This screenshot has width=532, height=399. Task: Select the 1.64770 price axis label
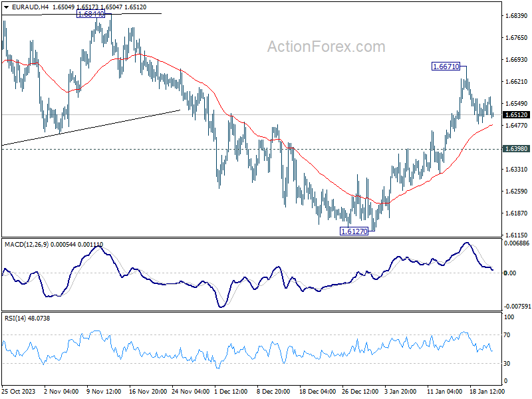[517, 126]
